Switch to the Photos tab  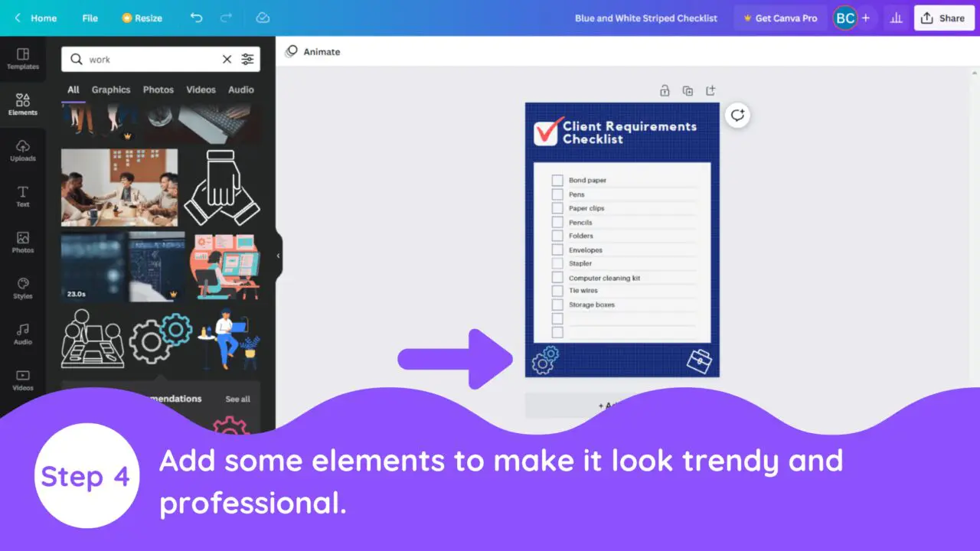(x=158, y=90)
